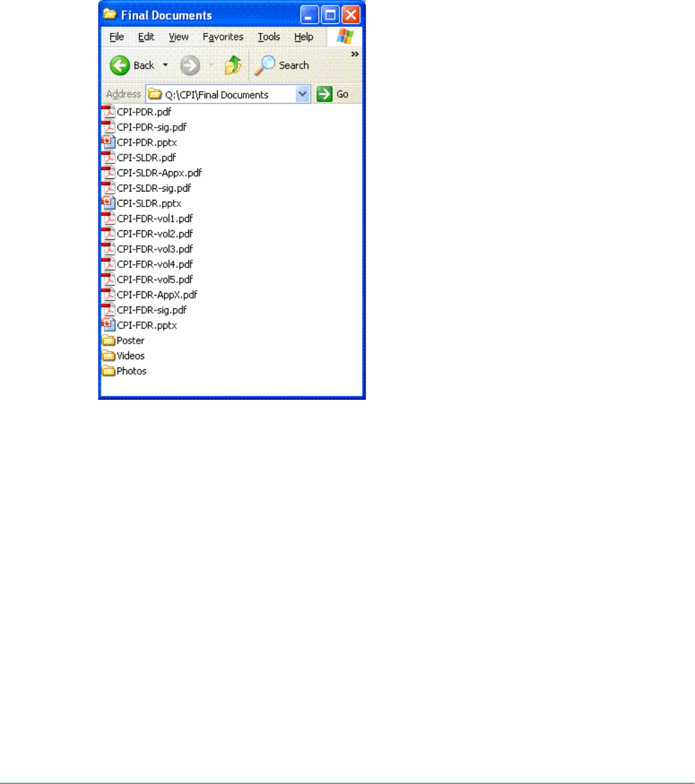Go up one folder level icon
This screenshot has height=784, width=695.
click(x=233, y=66)
